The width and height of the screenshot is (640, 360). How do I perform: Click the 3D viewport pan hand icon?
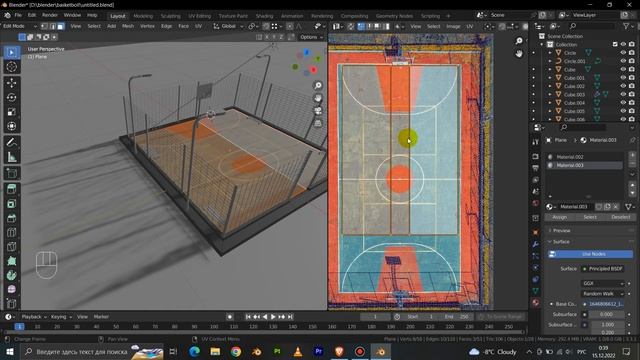318,98
